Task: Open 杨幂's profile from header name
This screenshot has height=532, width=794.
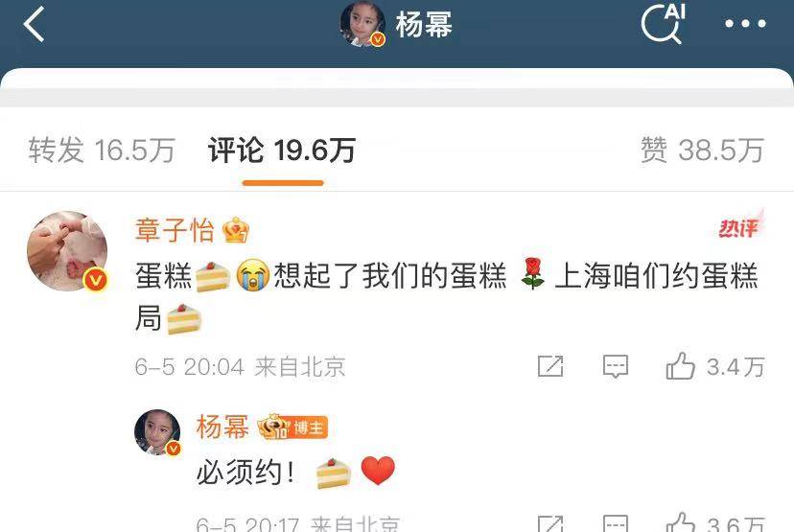Action: 424,24
